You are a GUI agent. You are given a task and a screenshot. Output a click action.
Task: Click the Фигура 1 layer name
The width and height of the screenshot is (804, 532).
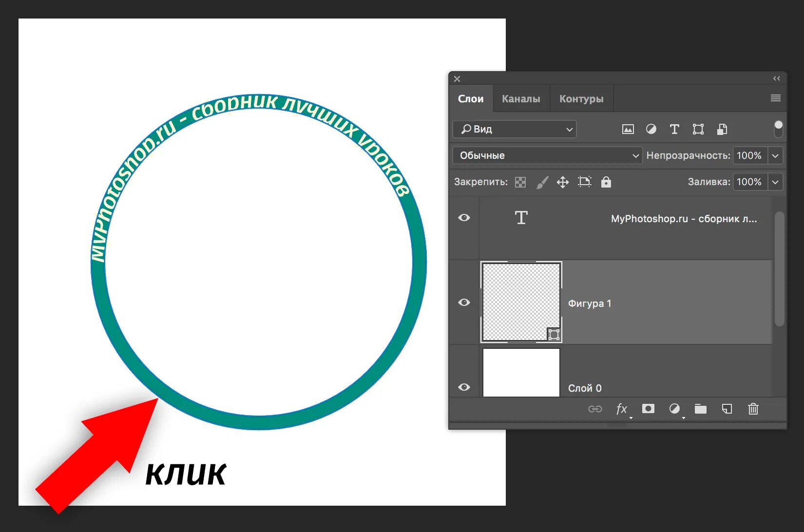point(590,304)
